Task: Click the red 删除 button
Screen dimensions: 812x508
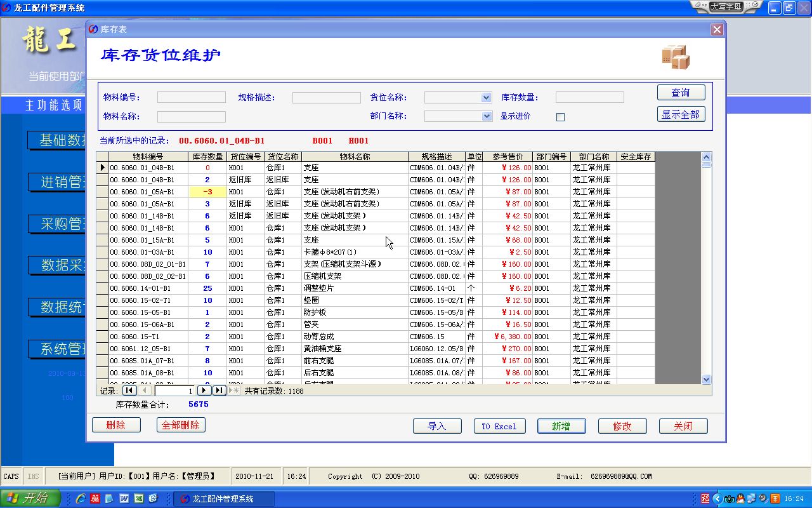Action: pyautogui.click(x=116, y=425)
